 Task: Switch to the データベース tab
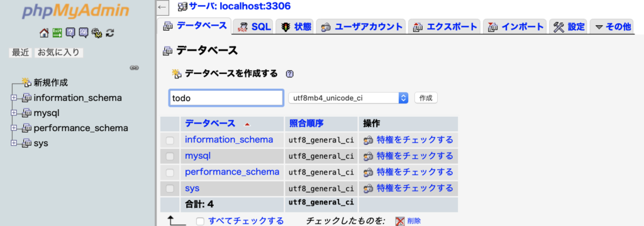[195, 26]
